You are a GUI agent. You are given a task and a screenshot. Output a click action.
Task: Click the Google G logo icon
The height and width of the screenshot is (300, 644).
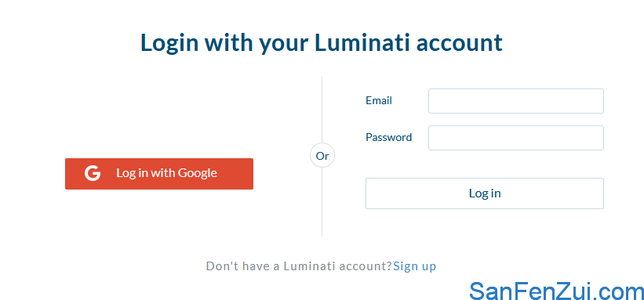pos(93,174)
